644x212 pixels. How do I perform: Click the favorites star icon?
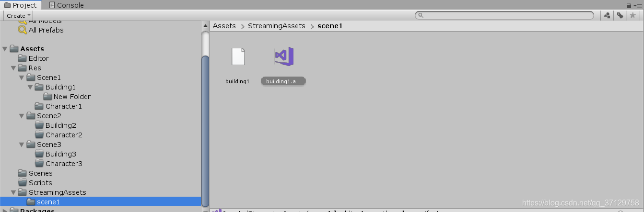pos(632,15)
